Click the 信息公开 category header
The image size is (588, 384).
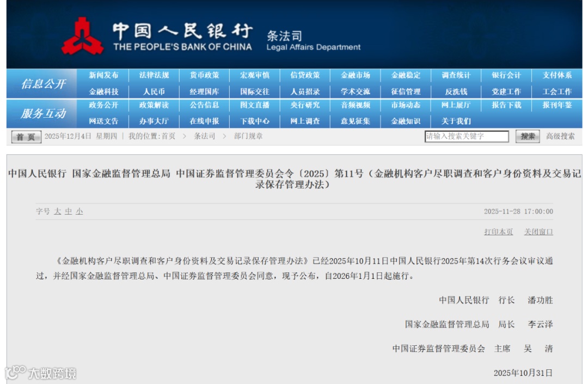pos(44,84)
